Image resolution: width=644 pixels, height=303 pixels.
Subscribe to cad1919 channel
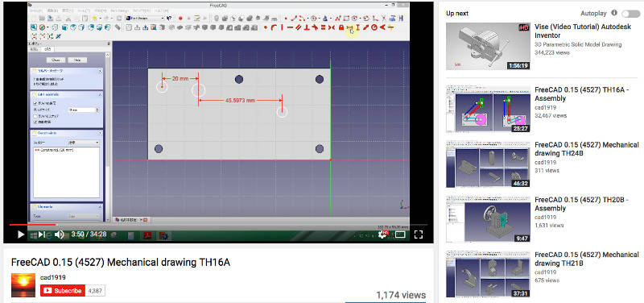[x=63, y=291]
